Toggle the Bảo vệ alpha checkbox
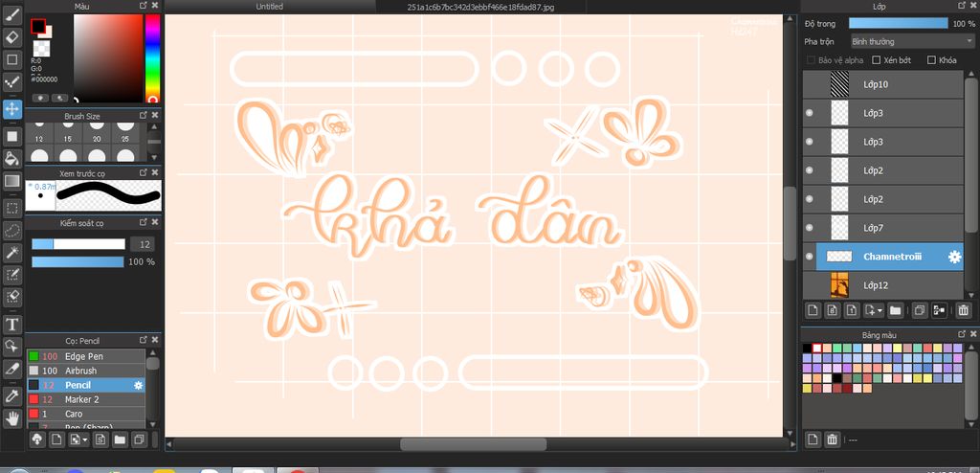The image size is (980, 473). click(x=812, y=60)
